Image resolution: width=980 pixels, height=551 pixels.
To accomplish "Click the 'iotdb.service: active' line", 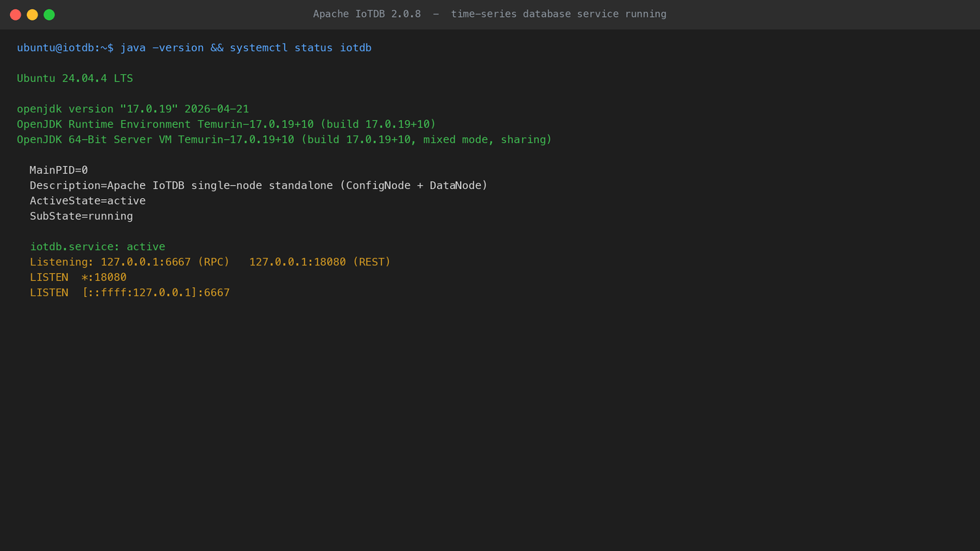I will (97, 246).
